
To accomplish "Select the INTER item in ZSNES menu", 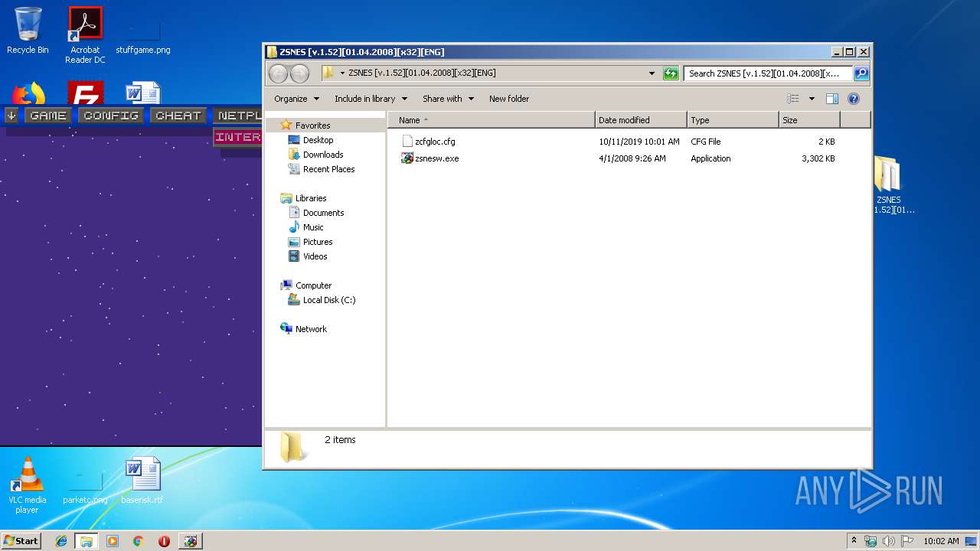I will click(237, 137).
